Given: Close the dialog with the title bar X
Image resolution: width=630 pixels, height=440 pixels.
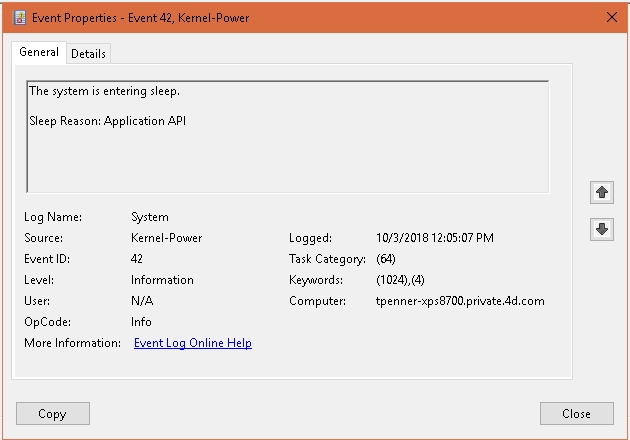Looking at the screenshot, I should (611, 17).
